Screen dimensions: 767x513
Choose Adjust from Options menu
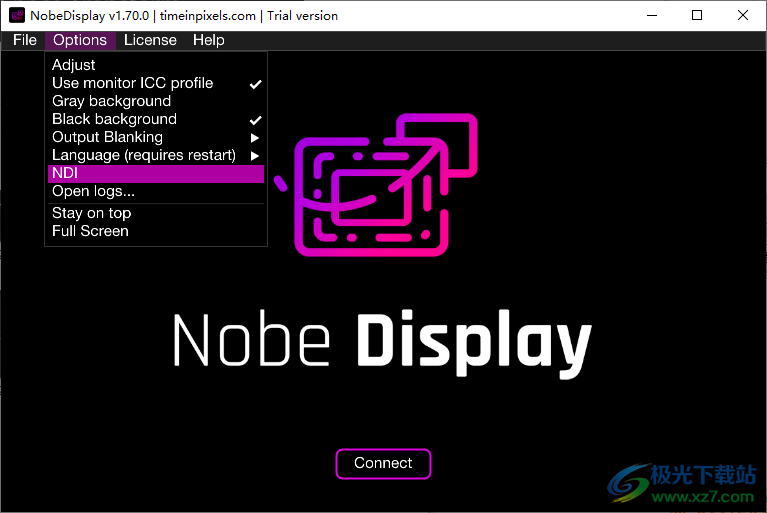156,65
